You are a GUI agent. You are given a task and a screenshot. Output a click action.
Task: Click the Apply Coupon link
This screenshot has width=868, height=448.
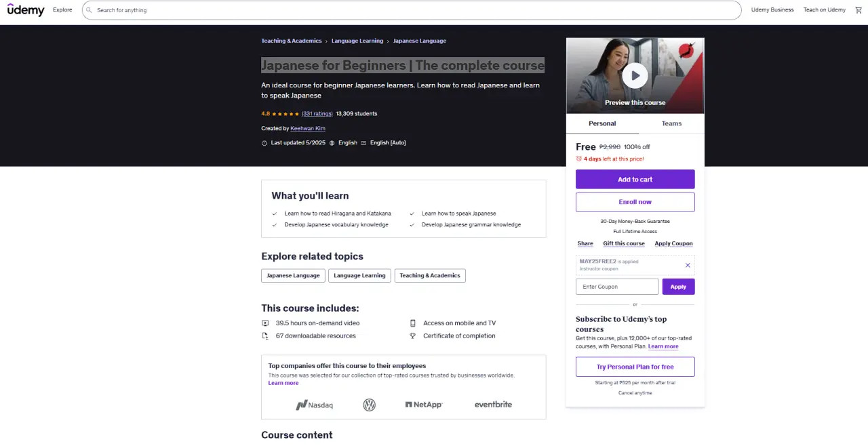[673, 243]
